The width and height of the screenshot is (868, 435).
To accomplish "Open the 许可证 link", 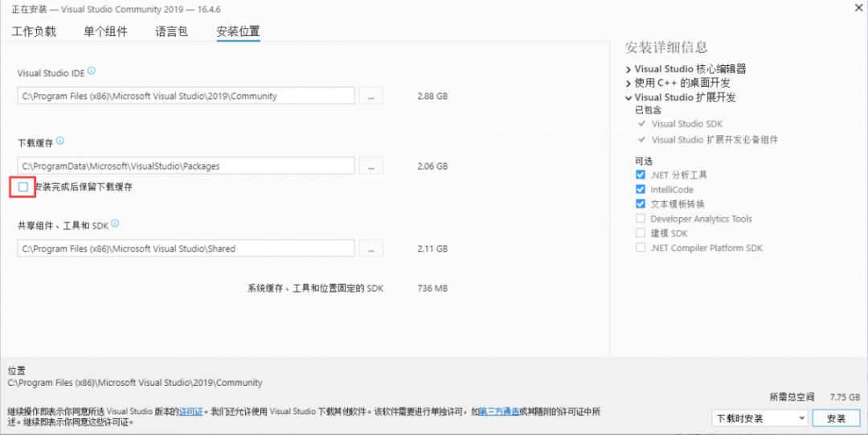I will click(191, 412).
